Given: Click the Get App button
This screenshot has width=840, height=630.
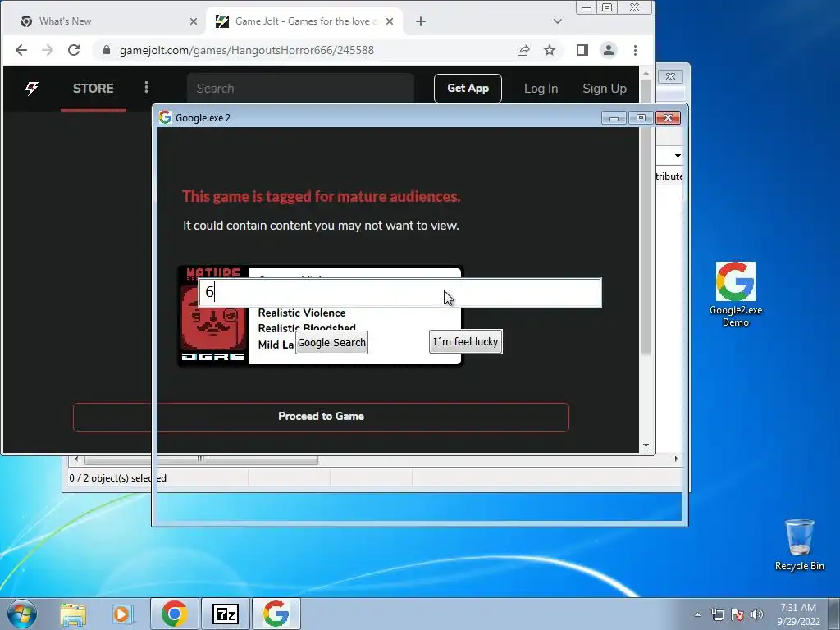Looking at the screenshot, I should (x=468, y=89).
